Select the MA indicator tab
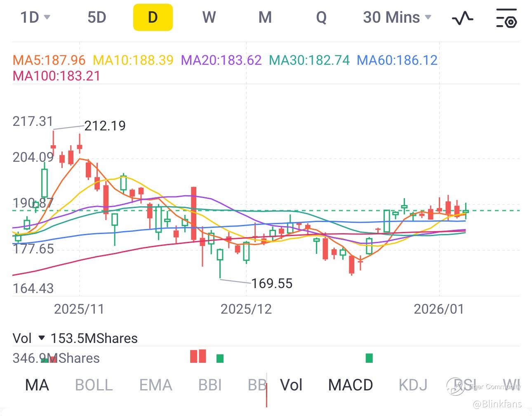Image resolution: width=532 pixels, height=416 pixels. (x=37, y=385)
